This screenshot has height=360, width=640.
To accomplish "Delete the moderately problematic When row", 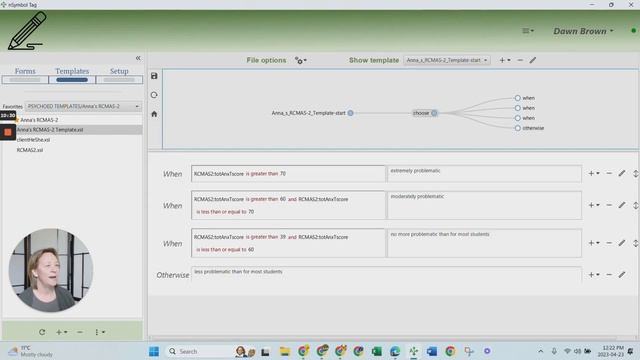I will pyautogui.click(x=609, y=205).
